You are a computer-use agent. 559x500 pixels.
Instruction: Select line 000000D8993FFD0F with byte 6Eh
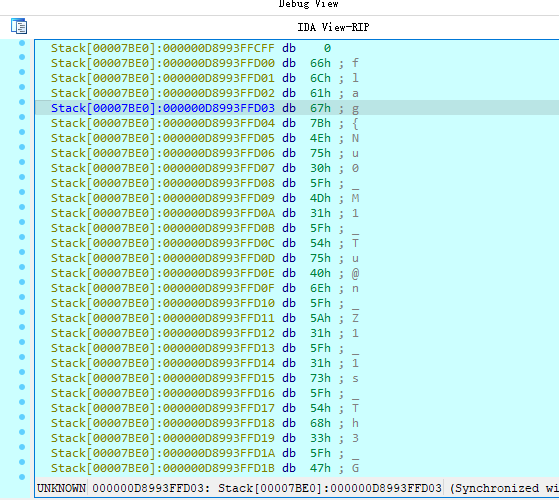coord(205,288)
